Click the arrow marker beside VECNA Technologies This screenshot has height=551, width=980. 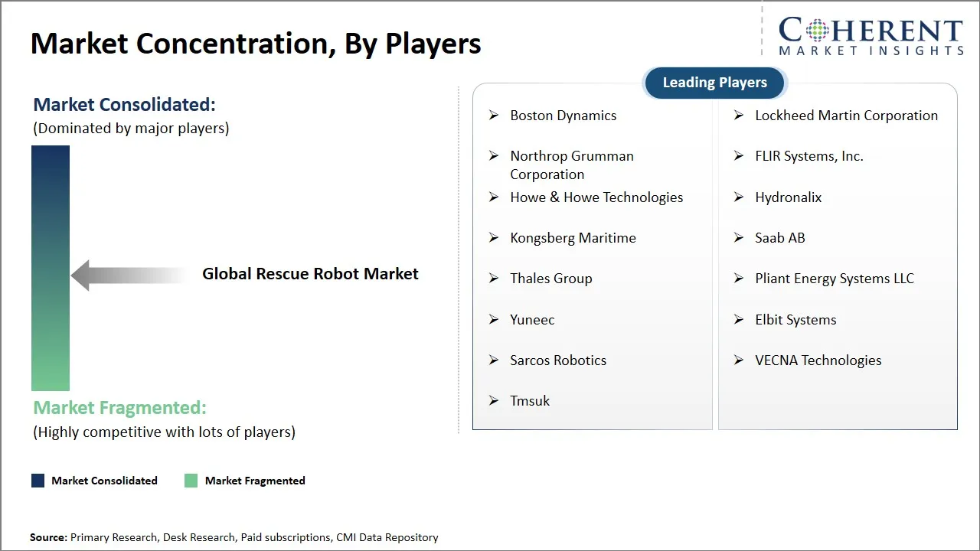(x=738, y=360)
